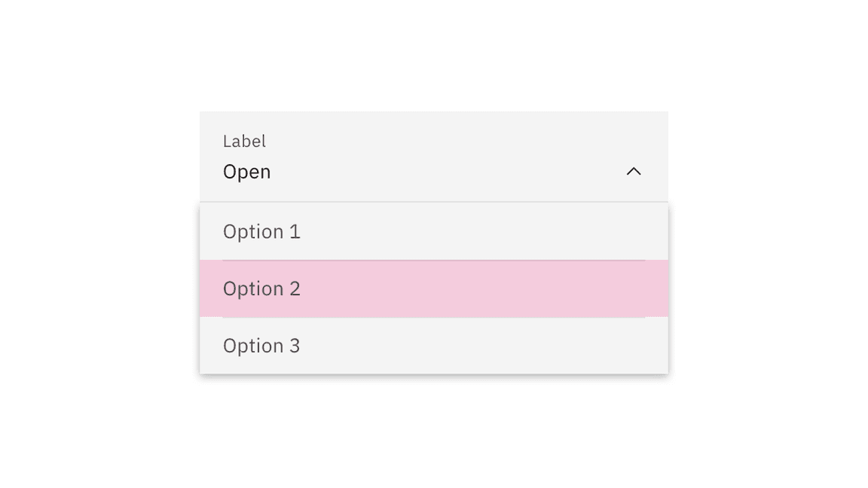Close the list using the caret arrow

point(634,172)
